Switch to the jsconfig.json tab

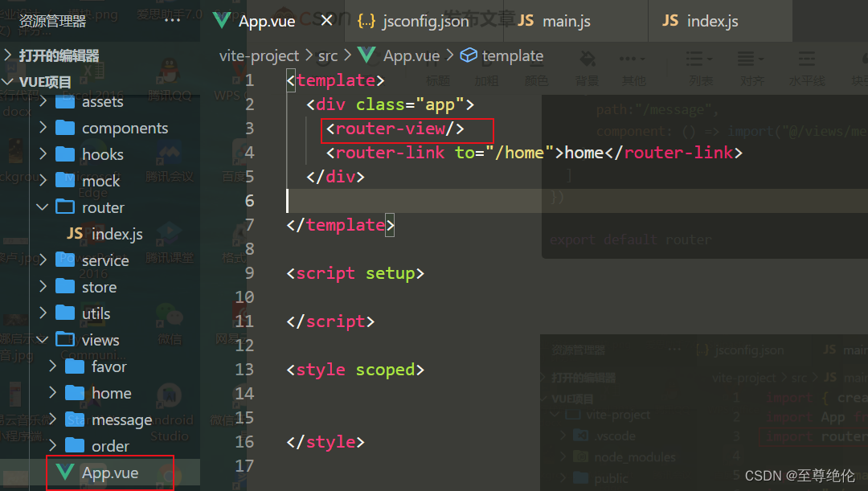pos(424,21)
